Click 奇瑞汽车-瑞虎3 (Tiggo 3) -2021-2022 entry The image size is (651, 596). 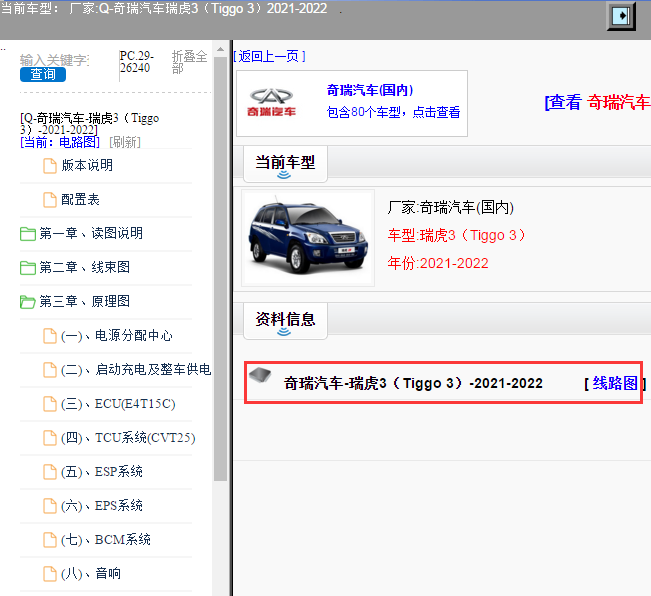coord(413,383)
